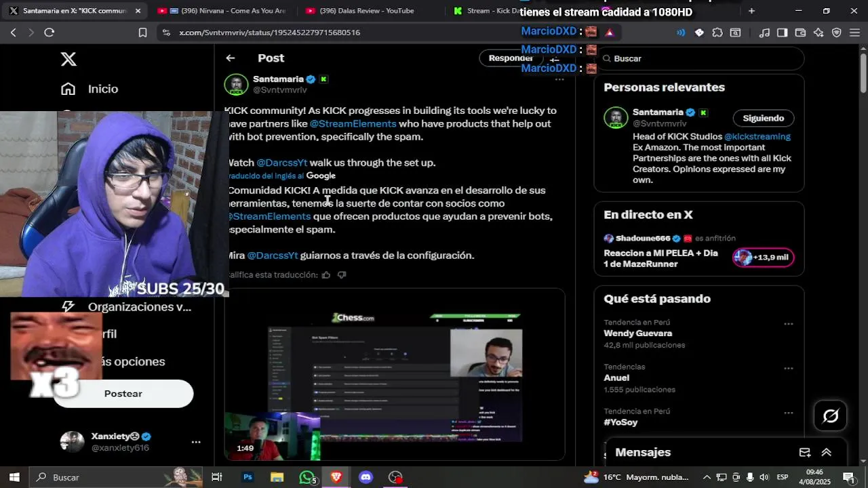
Task: Open WhatsApp from the taskbar
Action: click(307, 477)
